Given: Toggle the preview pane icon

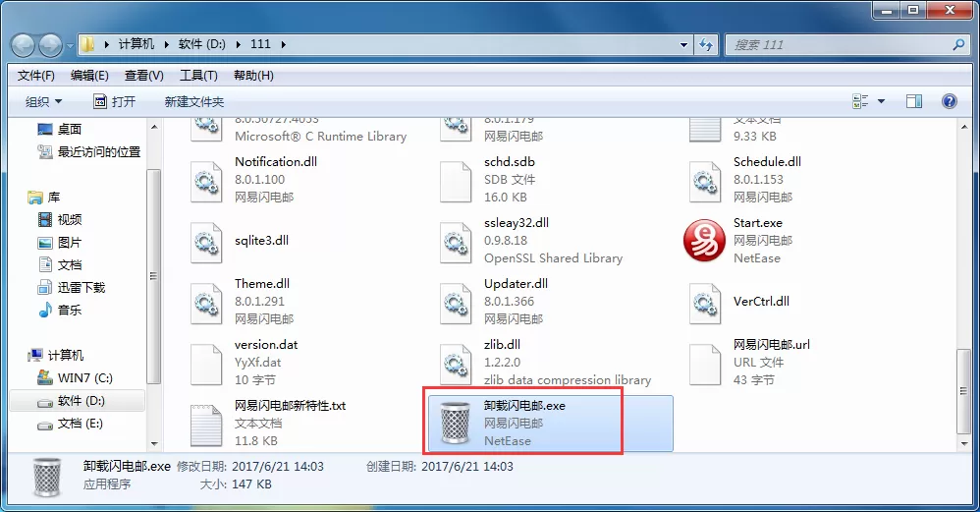Looking at the screenshot, I should click(914, 101).
